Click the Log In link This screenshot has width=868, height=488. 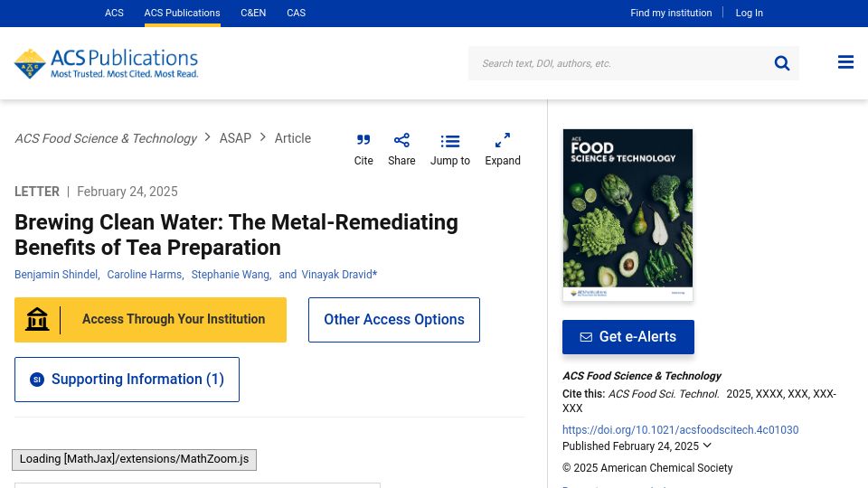point(749,13)
